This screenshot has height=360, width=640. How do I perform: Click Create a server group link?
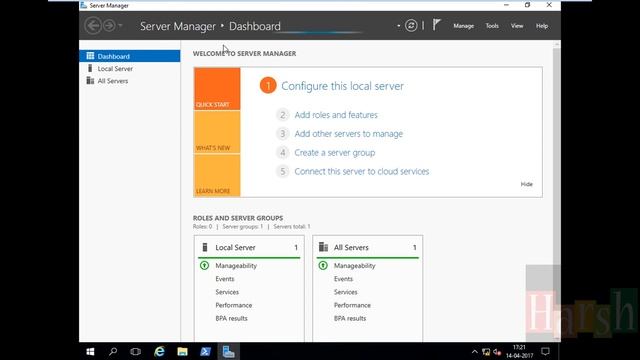click(335, 152)
